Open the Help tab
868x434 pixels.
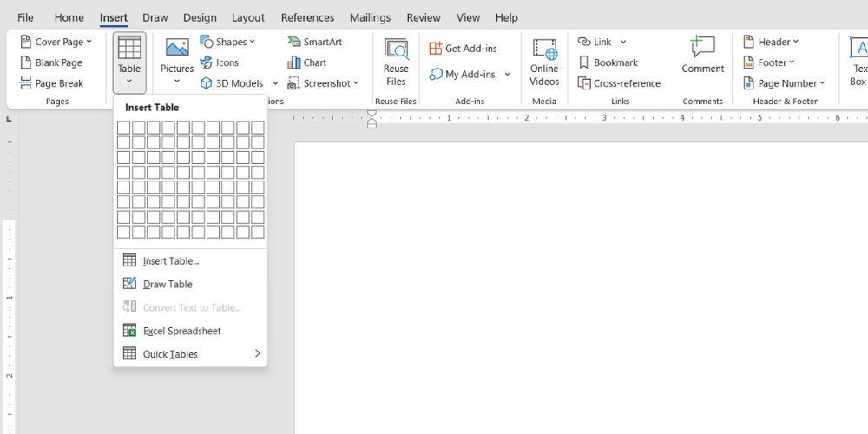(507, 17)
